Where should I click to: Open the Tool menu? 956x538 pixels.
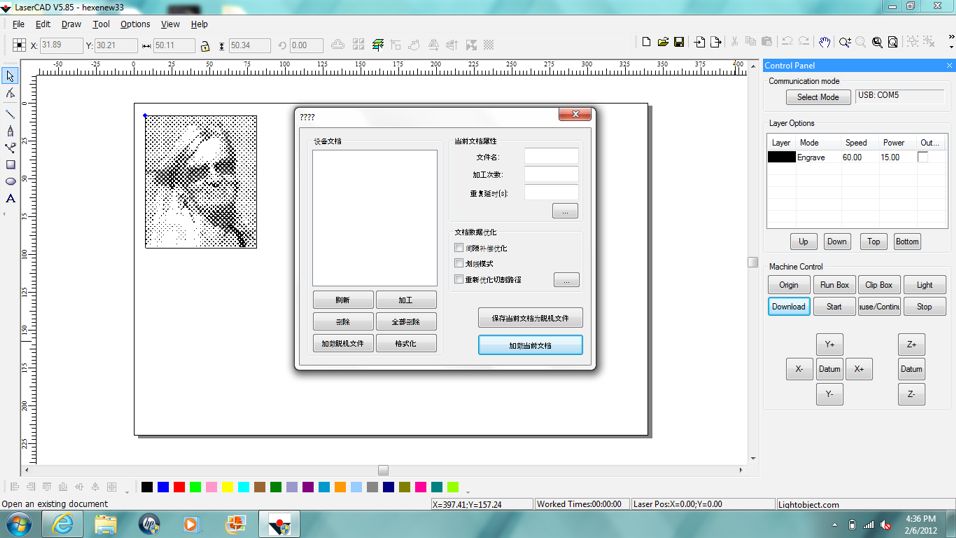click(101, 24)
